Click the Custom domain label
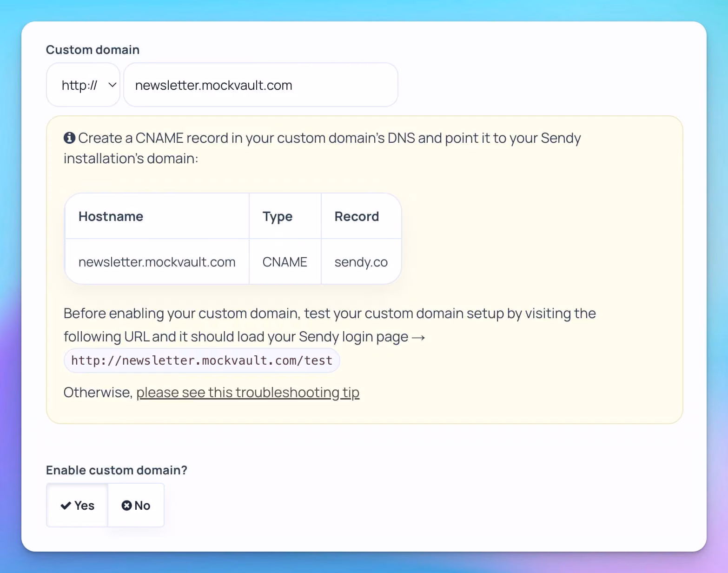 click(x=93, y=50)
